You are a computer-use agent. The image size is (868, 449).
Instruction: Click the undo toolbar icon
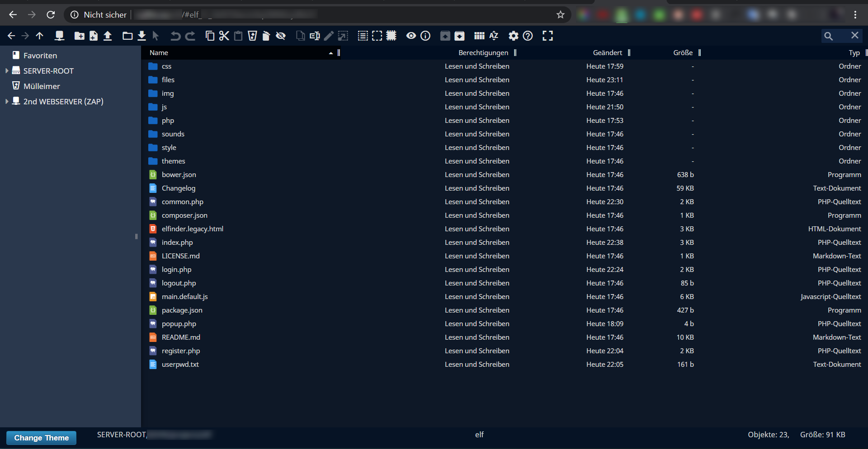pyautogui.click(x=175, y=36)
